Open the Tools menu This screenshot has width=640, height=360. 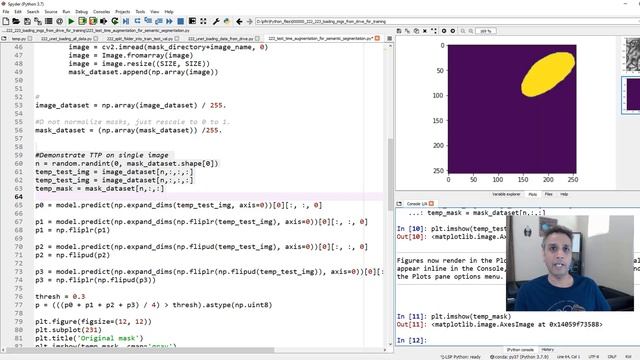(140, 12)
